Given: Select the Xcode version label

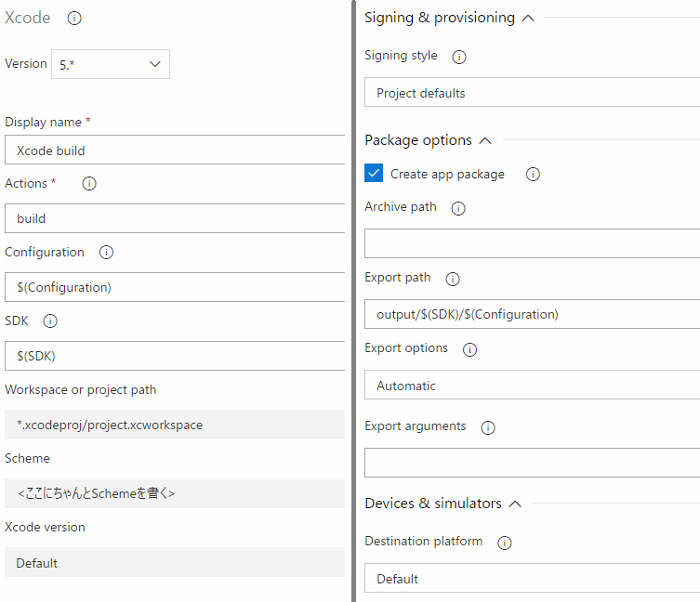Looking at the screenshot, I should (x=46, y=527).
